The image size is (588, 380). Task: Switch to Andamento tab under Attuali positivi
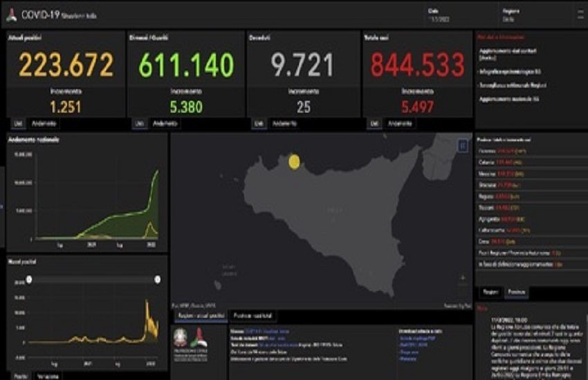coord(44,123)
